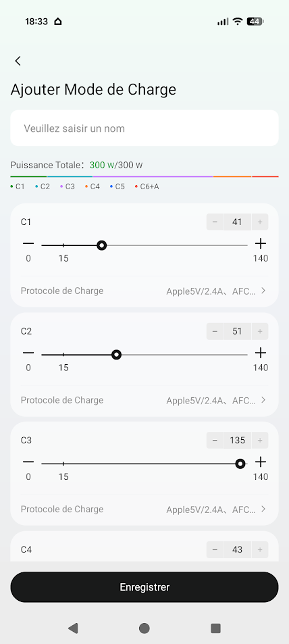Focus the 'Veuillez saisir un nom' field

(x=144, y=128)
